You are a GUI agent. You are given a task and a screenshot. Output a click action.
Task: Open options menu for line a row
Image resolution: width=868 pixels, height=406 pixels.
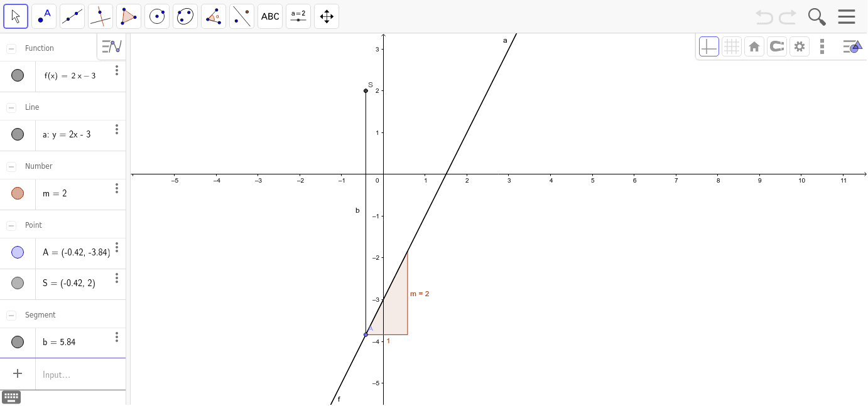[x=117, y=129]
